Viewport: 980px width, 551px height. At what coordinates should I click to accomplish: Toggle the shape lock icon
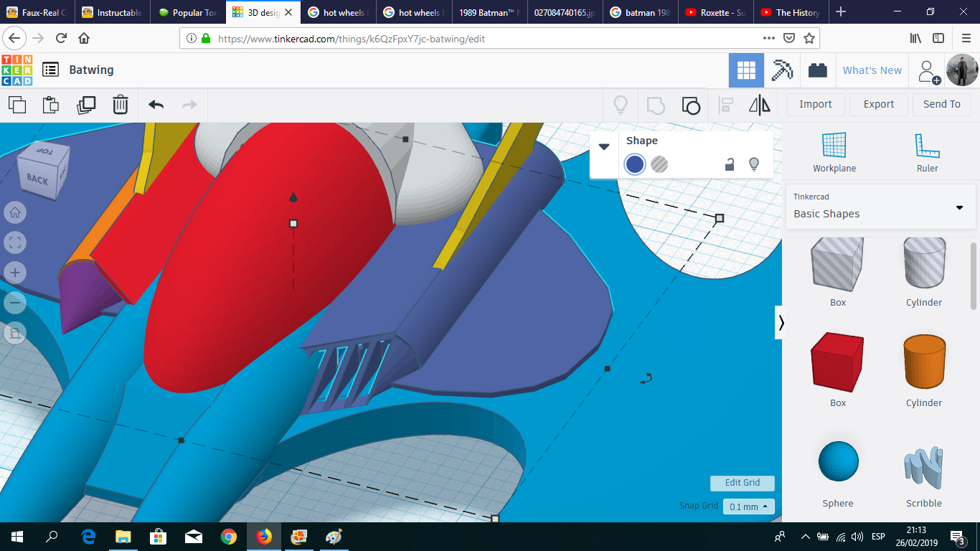(729, 164)
